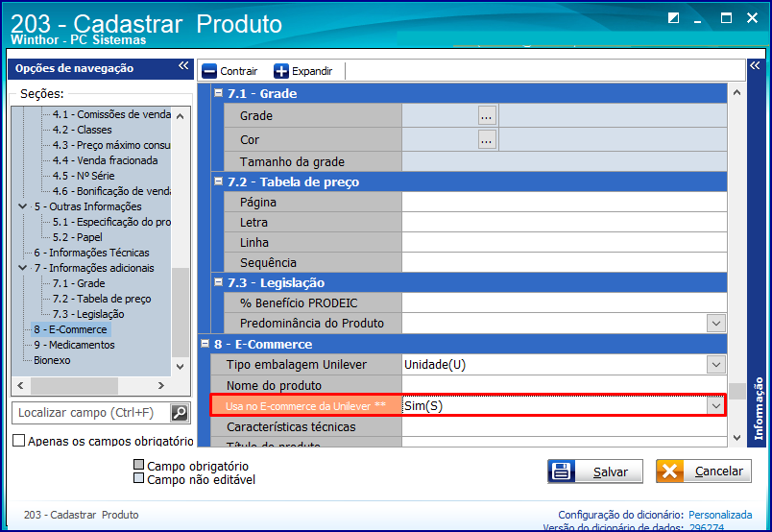Click sections tree scroll right arrow
This screenshot has width=772, height=532.
(x=161, y=385)
